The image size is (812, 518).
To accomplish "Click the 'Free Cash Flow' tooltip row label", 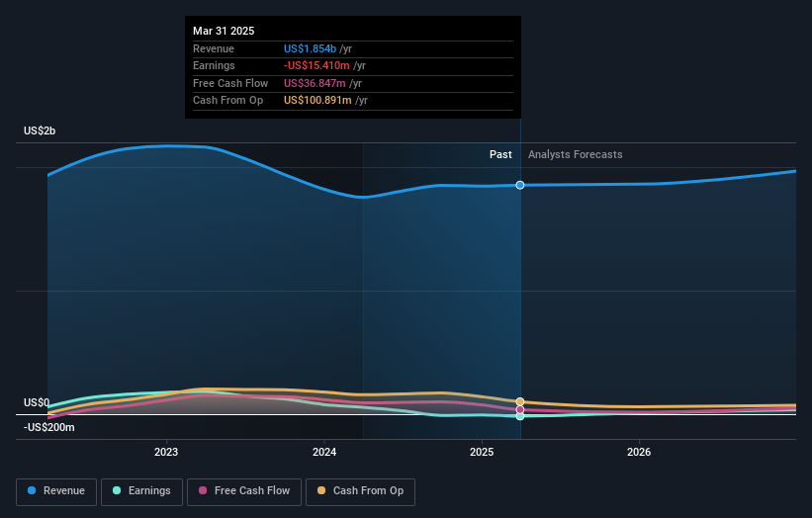I will pyautogui.click(x=230, y=83).
